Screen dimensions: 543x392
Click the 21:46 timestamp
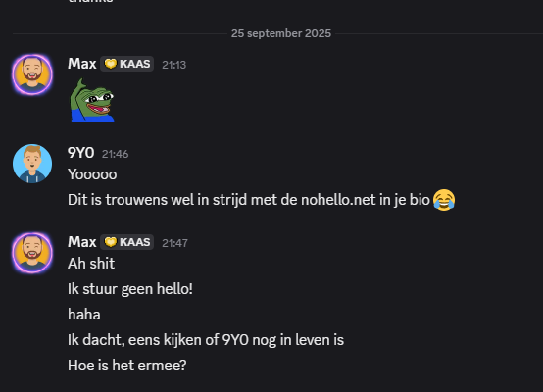115,154
